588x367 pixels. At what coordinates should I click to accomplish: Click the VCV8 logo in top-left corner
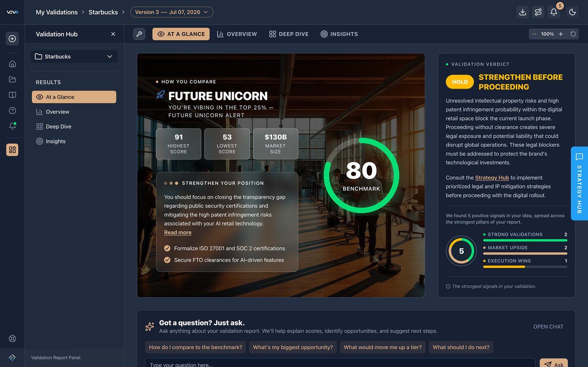click(12, 12)
